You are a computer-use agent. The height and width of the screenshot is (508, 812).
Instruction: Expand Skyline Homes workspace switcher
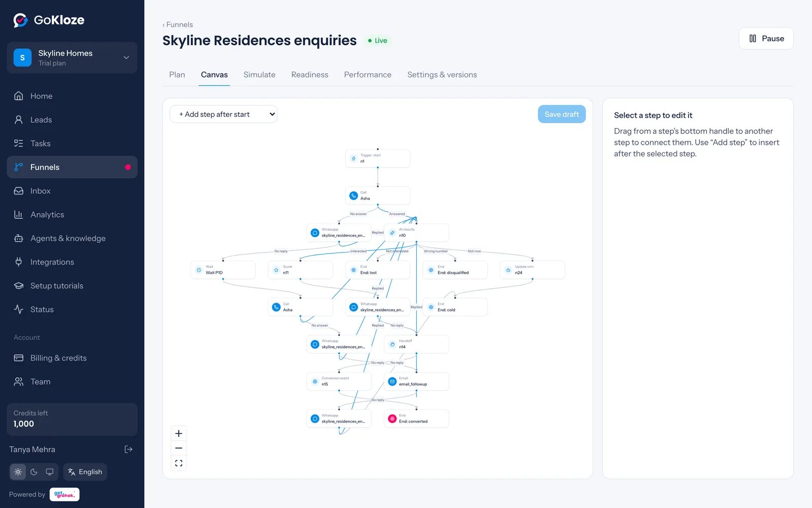(x=72, y=57)
